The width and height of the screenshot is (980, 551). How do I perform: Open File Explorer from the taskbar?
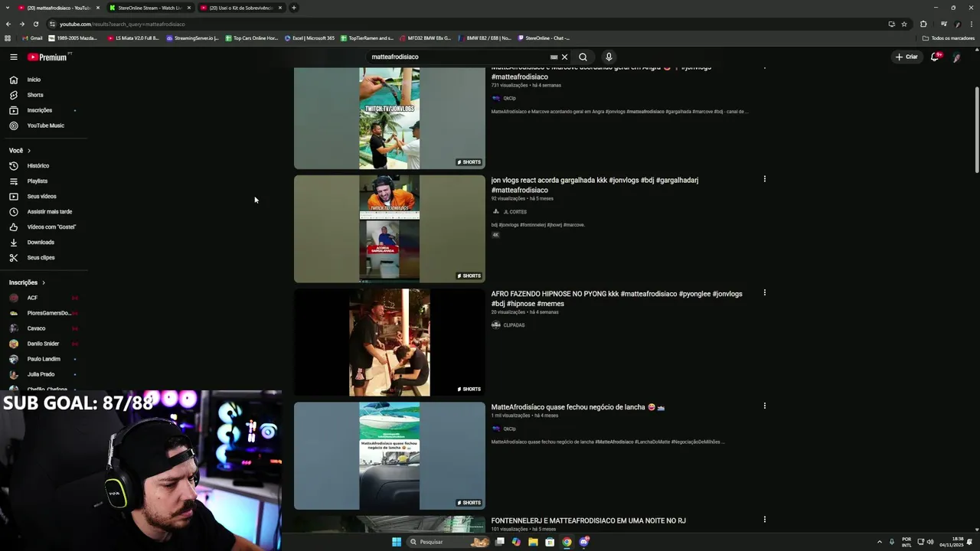[533, 542]
